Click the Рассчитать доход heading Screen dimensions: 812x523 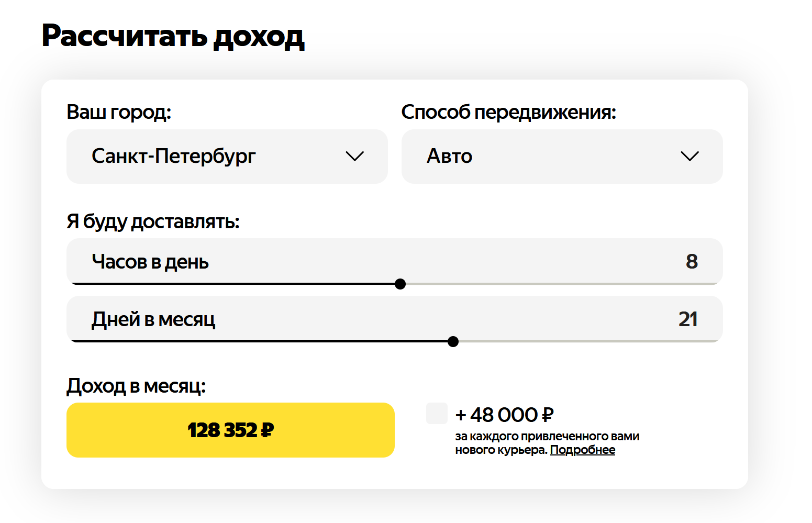[x=173, y=37]
